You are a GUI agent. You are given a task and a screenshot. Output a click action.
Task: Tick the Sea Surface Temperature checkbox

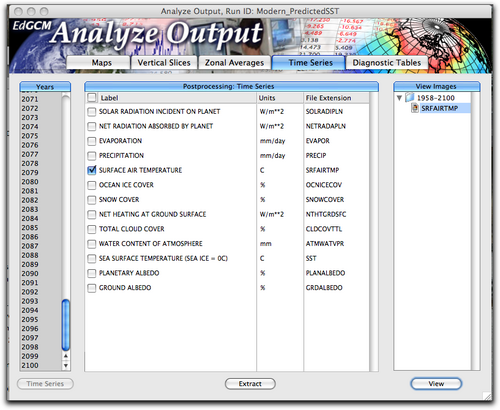coord(91,258)
